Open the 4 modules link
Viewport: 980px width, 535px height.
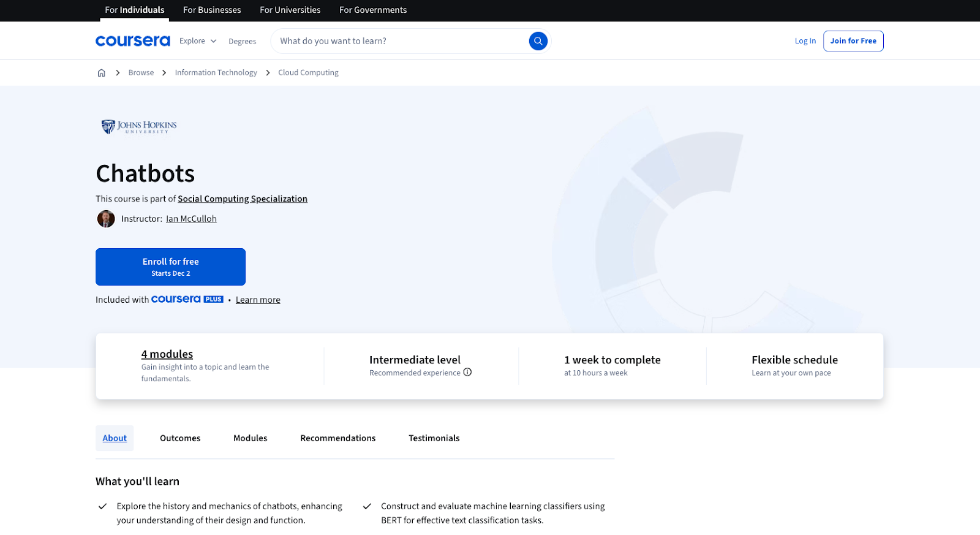[167, 354]
